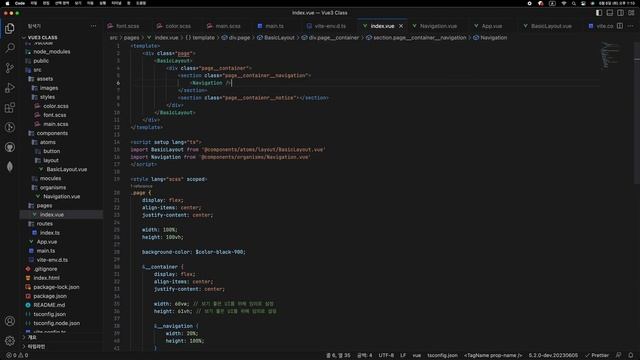Open the Search view in activity bar
The width and height of the screenshot is (640, 360).
tap(10, 48)
